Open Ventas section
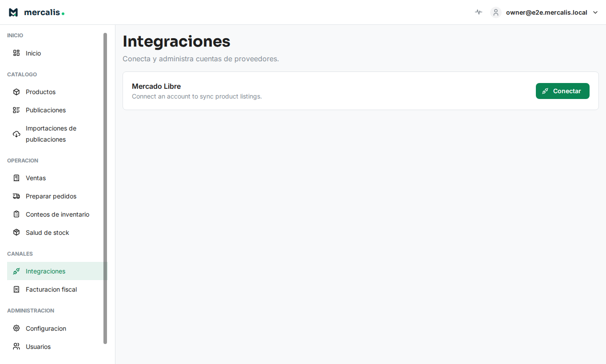 point(57,178)
